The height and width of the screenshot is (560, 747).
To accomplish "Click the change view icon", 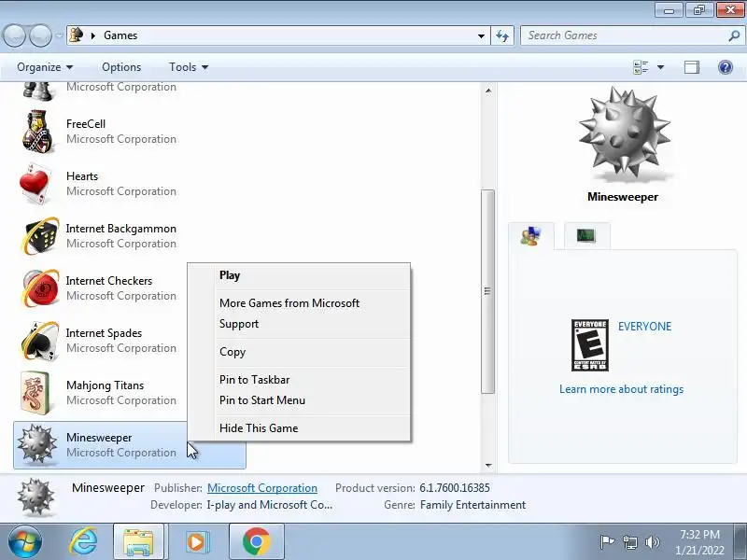I will (641, 67).
